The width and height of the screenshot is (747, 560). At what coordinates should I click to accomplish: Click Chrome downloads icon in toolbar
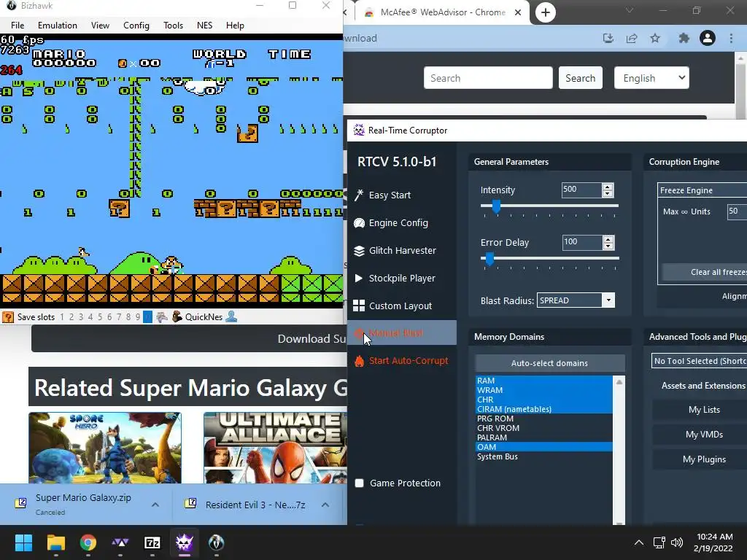[608, 38]
